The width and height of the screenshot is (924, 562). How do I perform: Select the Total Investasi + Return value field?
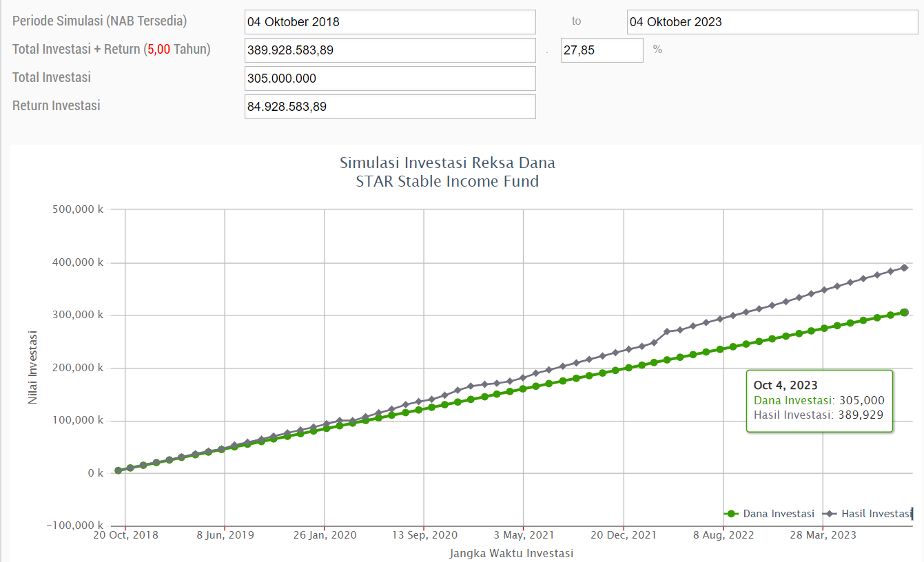point(390,50)
